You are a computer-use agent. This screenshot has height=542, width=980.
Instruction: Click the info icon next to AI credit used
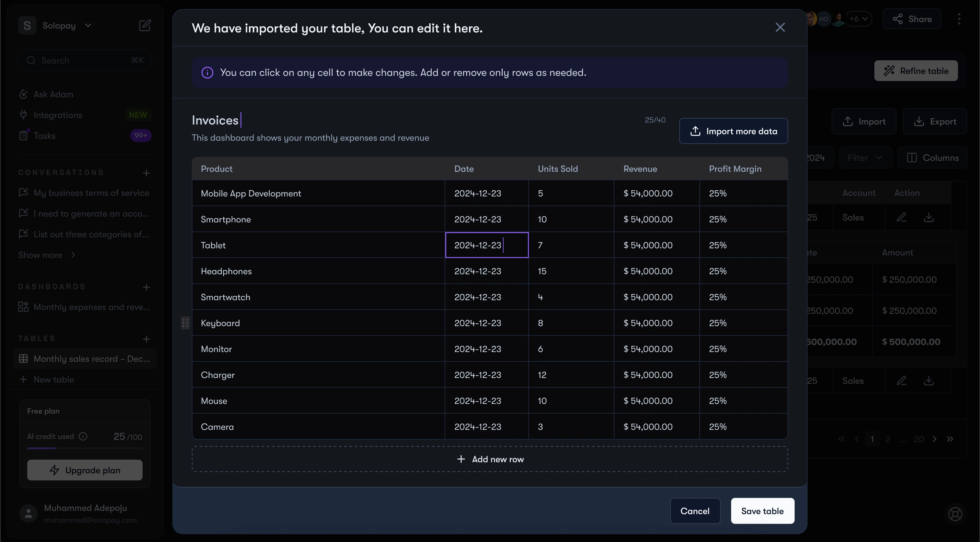point(83,436)
